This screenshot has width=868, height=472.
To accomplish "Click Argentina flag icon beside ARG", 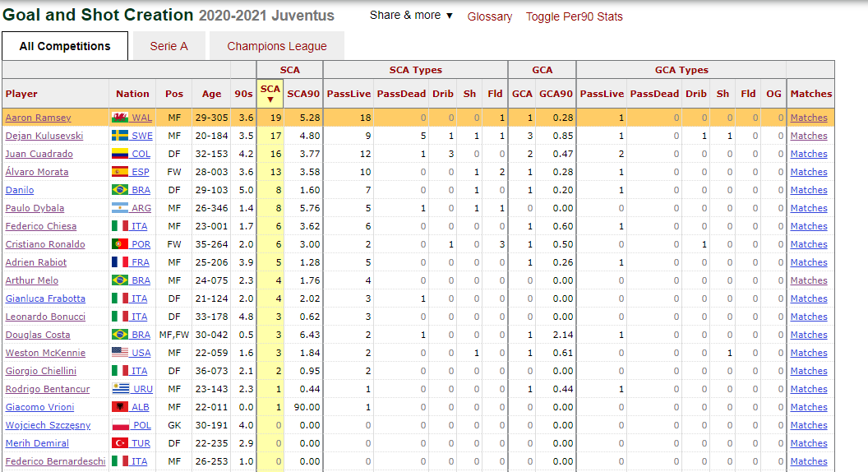I will [x=120, y=208].
